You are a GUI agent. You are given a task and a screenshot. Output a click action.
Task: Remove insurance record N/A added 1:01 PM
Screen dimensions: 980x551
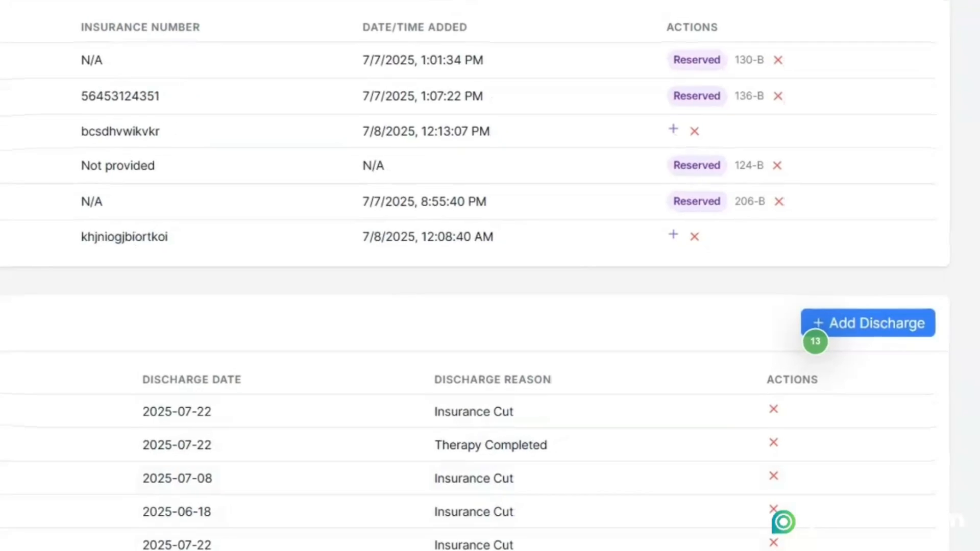(778, 60)
